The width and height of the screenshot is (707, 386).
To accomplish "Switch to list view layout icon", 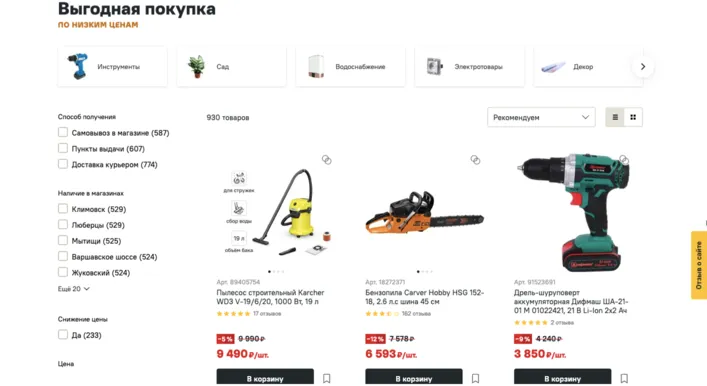I will [x=615, y=117].
